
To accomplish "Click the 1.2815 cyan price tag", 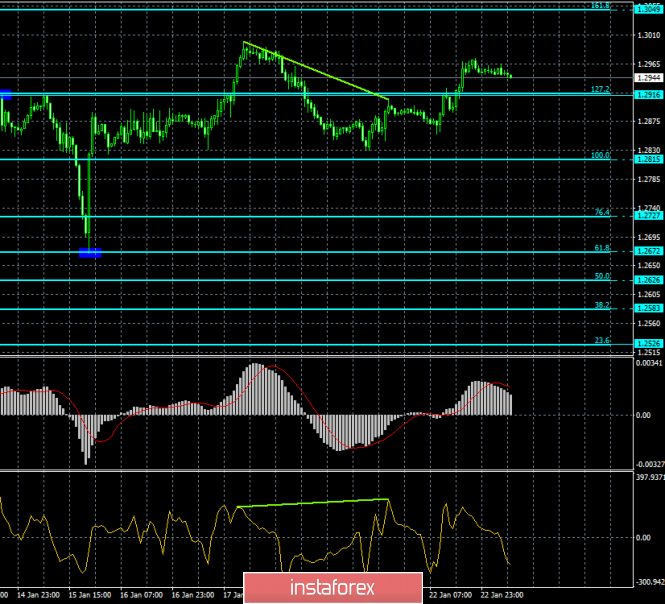I will pos(647,159).
